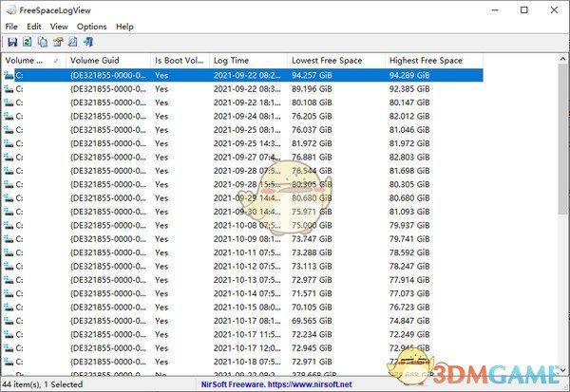The image size is (570, 392).
Task: Select the 72.971 GiB cell
Action: pos(312,362)
